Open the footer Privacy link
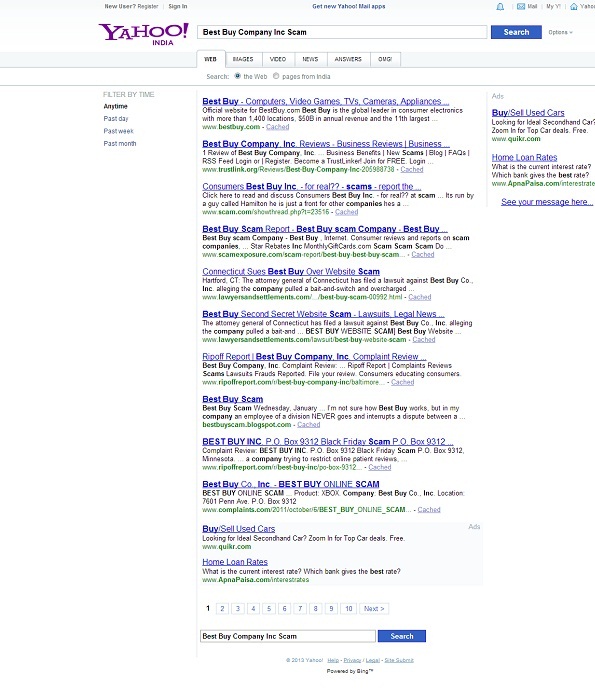Screen dimensions: 595x690 [352, 660]
